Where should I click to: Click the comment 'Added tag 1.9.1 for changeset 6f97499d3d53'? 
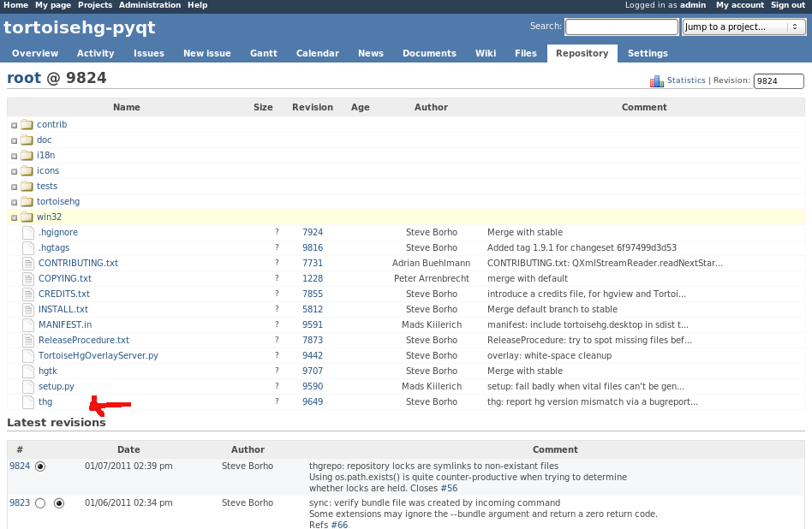[x=582, y=248]
